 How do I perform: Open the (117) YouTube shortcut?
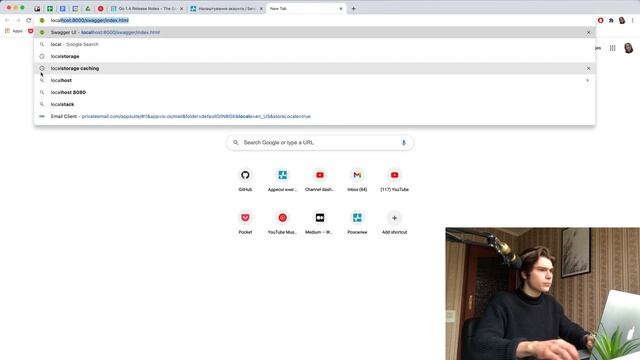click(394, 180)
